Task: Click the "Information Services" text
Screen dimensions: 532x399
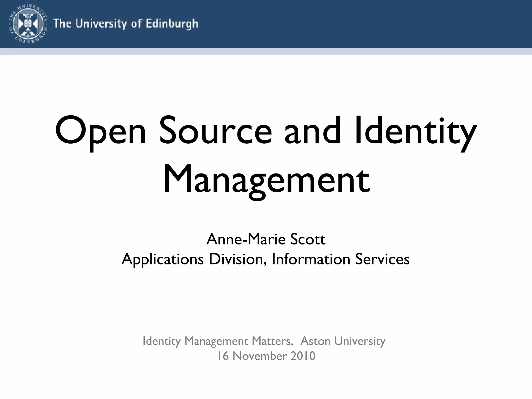Action: coord(341,259)
